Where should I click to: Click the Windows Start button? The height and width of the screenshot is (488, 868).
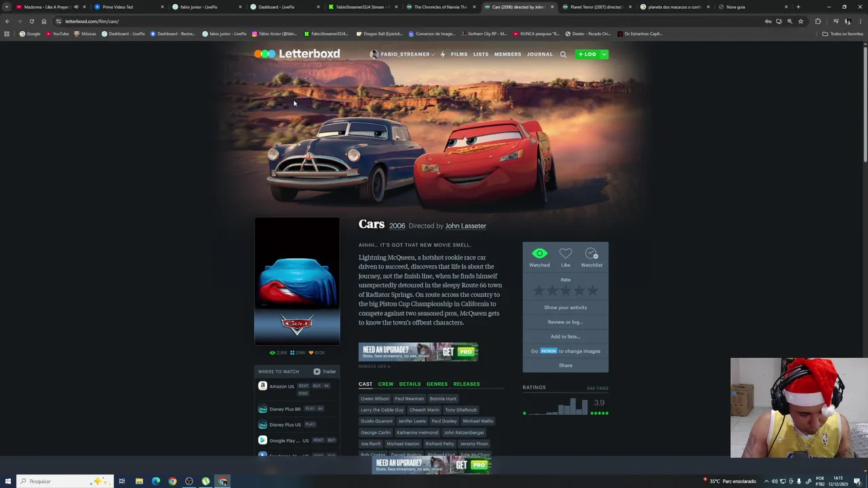point(7,481)
